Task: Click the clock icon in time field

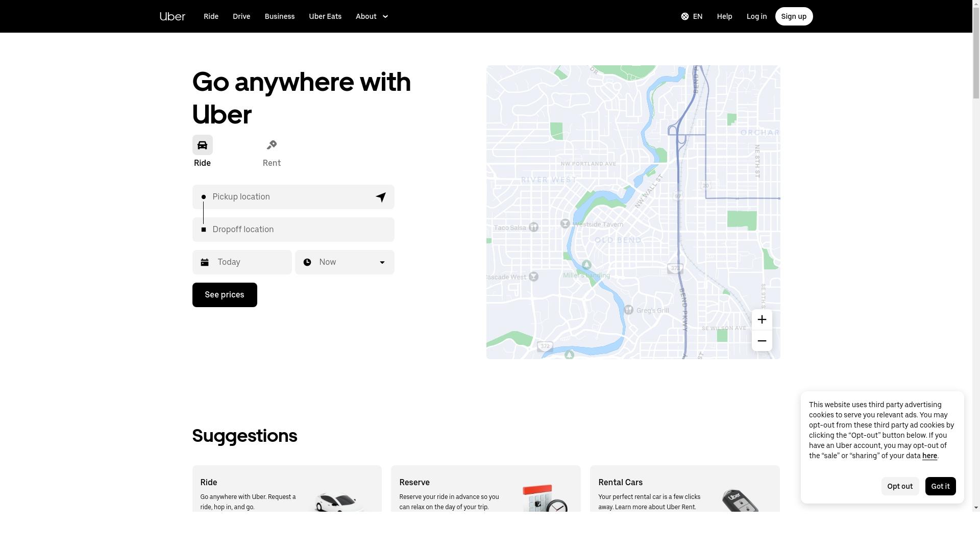Action: pos(307,262)
